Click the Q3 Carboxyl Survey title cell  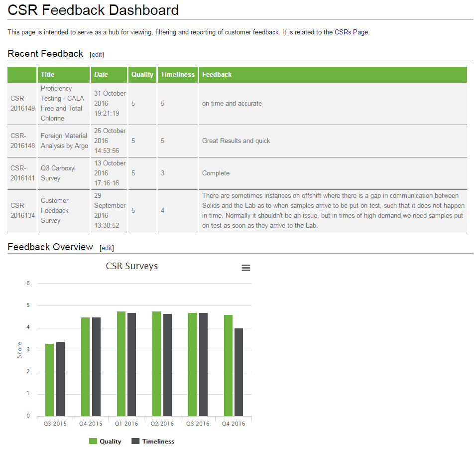pos(63,173)
